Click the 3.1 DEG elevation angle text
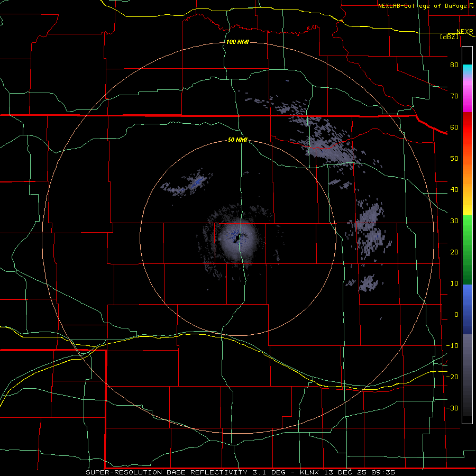This screenshot has width=476, height=476. point(269,472)
